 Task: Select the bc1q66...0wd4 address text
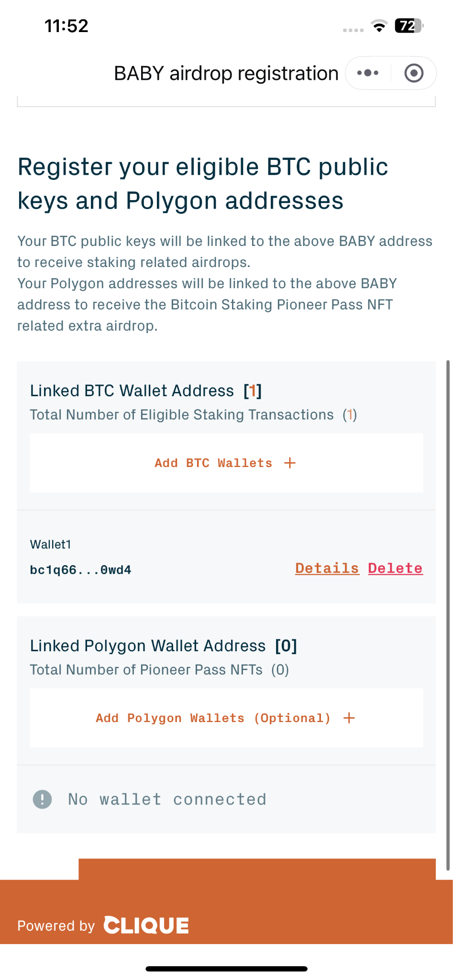80,570
